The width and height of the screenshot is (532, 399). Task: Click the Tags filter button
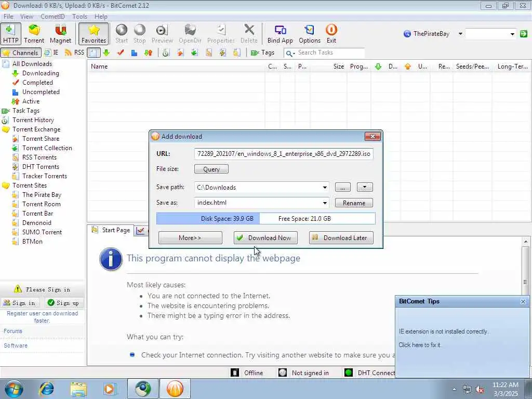click(262, 52)
